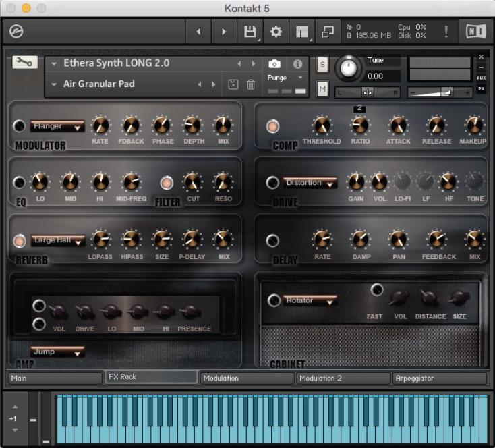Open the options gear icon
Image resolution: width=495 pixels, height=448 pixels.
pos(276,32)
